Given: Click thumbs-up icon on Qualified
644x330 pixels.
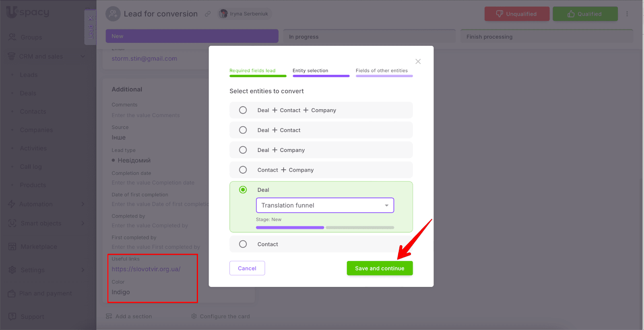Looking at the screenshot, I should 571,14.
